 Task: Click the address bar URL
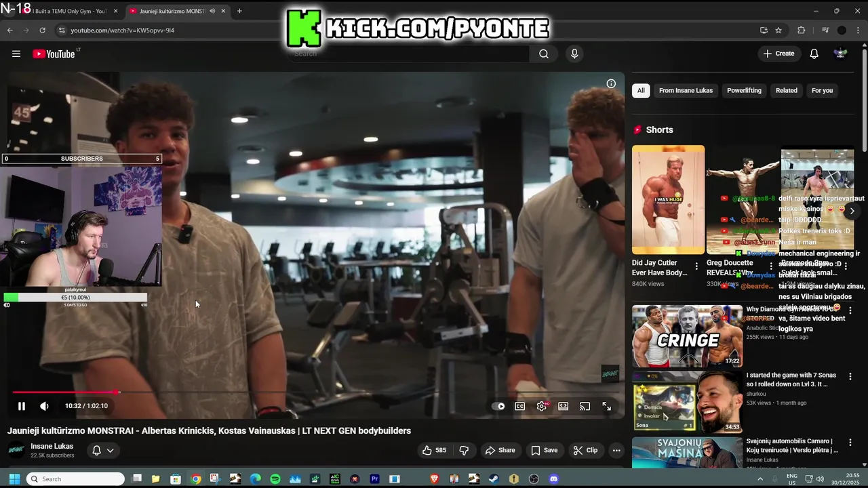pyautogui.click(x=123, y=30)
